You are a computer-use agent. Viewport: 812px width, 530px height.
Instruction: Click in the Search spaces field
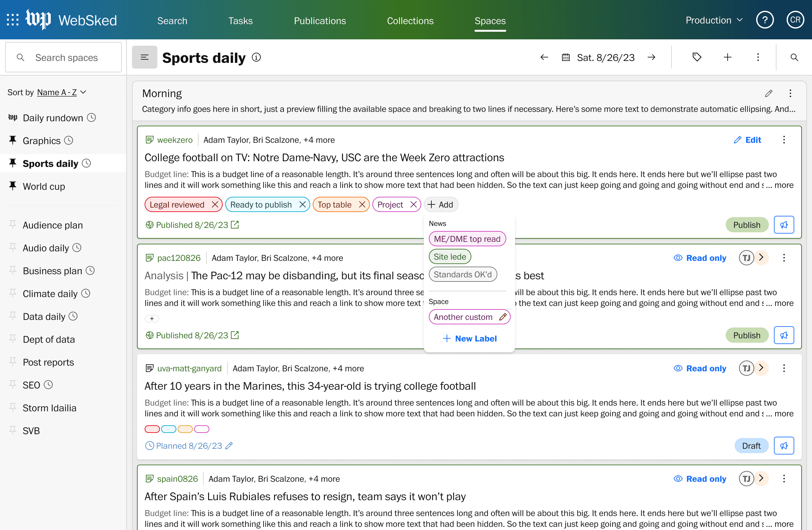63,57
